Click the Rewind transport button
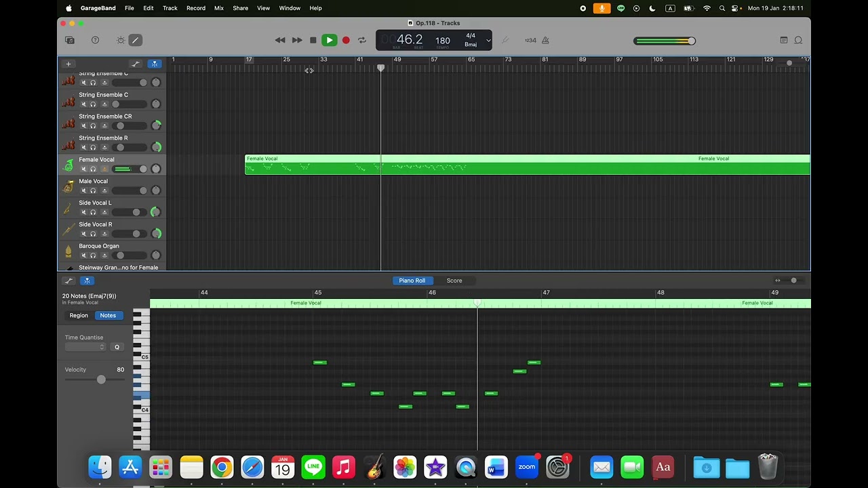 [280, 40]
